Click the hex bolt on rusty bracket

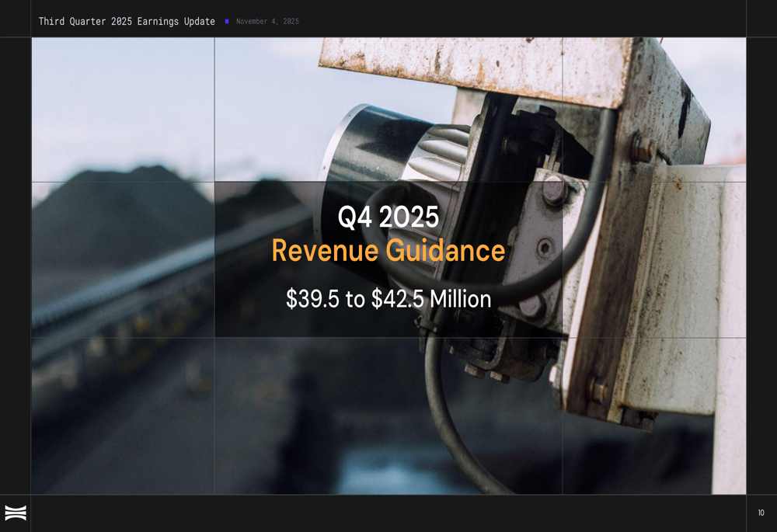pyautogui.click(x=643, y=147)
